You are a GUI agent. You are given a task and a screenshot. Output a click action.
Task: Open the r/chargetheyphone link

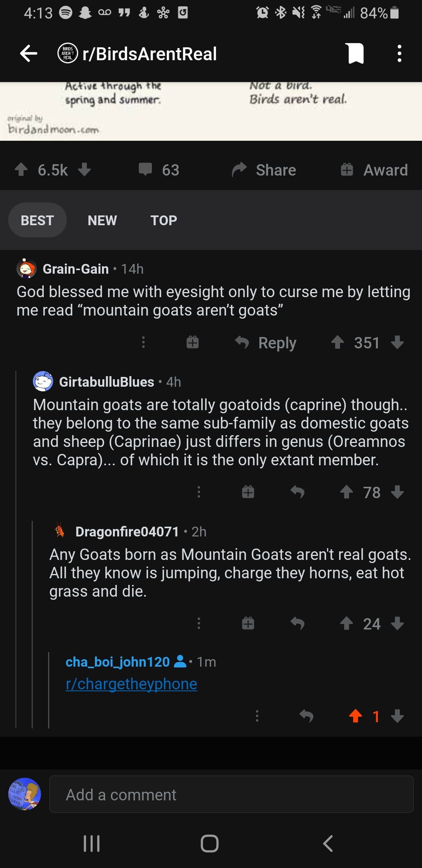point(131,683)
